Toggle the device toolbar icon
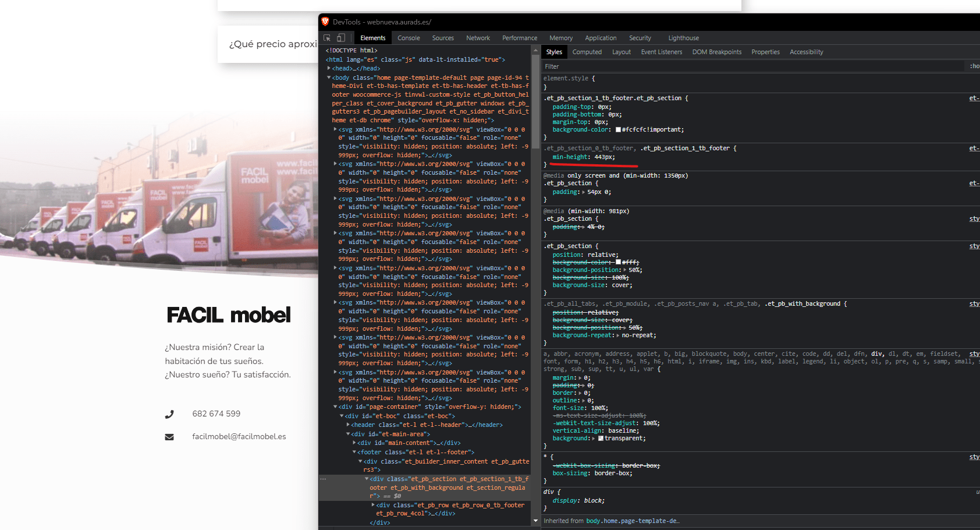Image resolution: width=980 pixels, height=530 pixels. 341,38
